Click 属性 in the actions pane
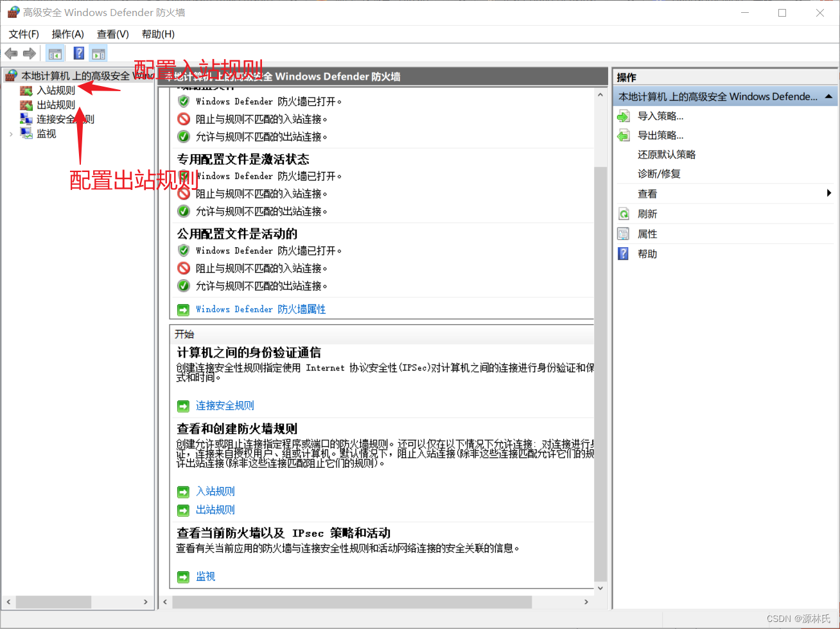The image size is (840, 629). pyautogui.click(x=647, y=234)
